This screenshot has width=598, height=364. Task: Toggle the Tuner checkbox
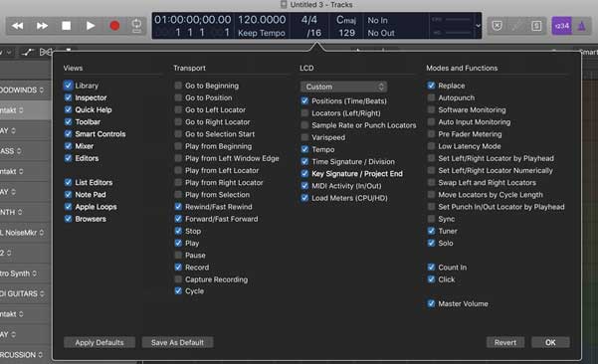[x=431, y=231]
